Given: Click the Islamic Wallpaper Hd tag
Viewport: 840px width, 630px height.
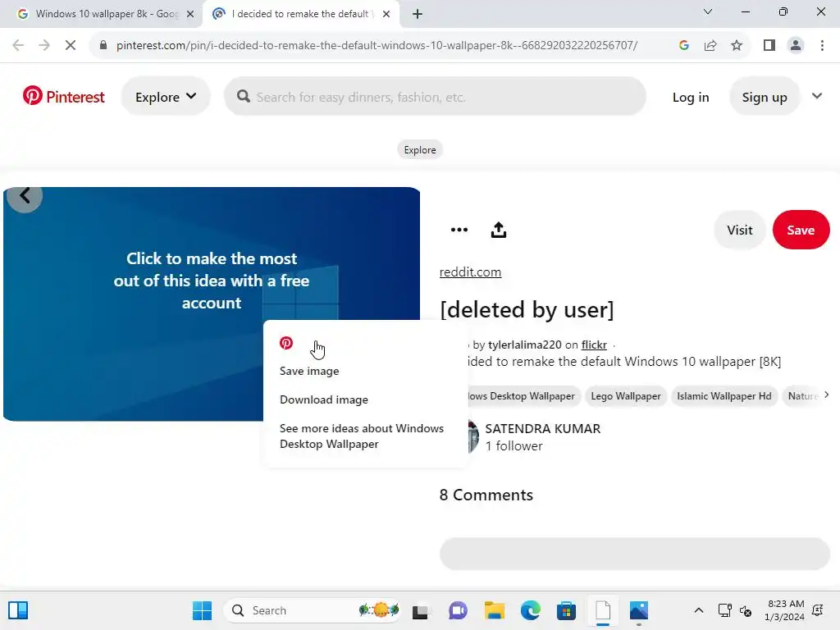Looking at the screenshot, I should (724, 396).
